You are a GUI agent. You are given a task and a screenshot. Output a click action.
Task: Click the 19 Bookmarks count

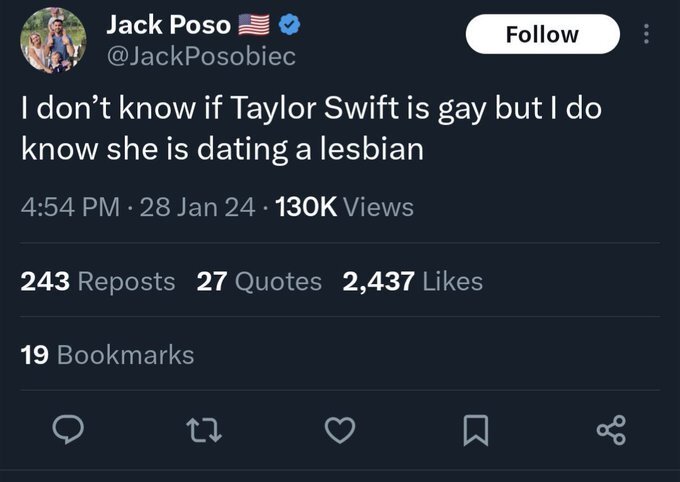[x=107, y=354]
